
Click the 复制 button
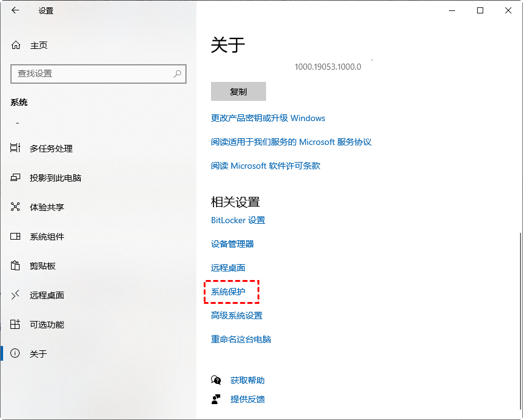(x=239, y=91)
